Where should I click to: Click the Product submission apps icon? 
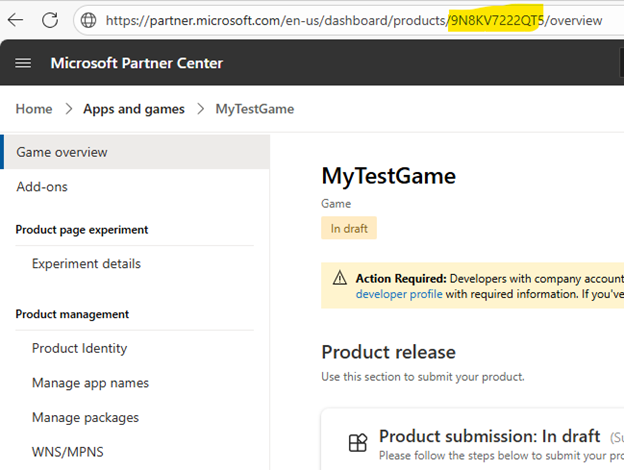[x=358, y=443]
